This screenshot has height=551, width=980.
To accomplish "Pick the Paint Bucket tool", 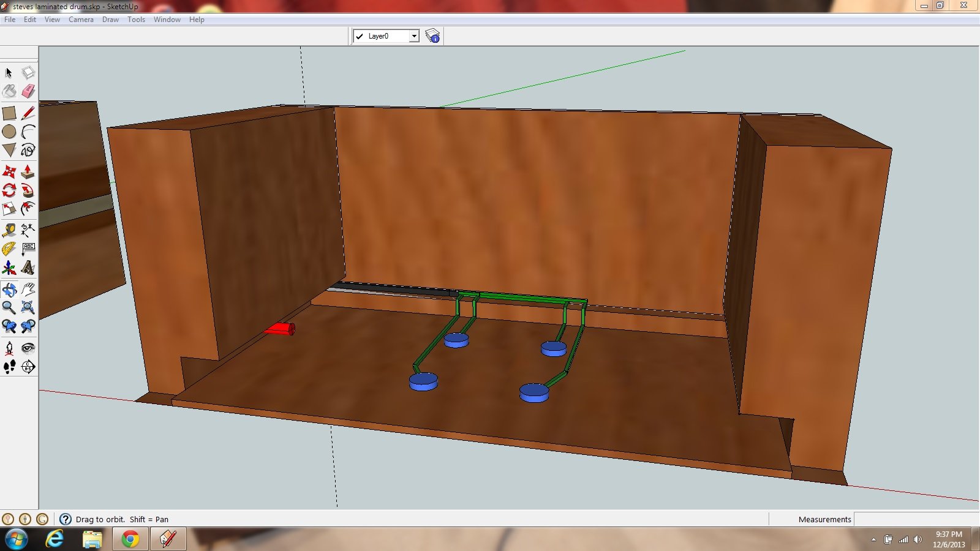I will point(9,92).
